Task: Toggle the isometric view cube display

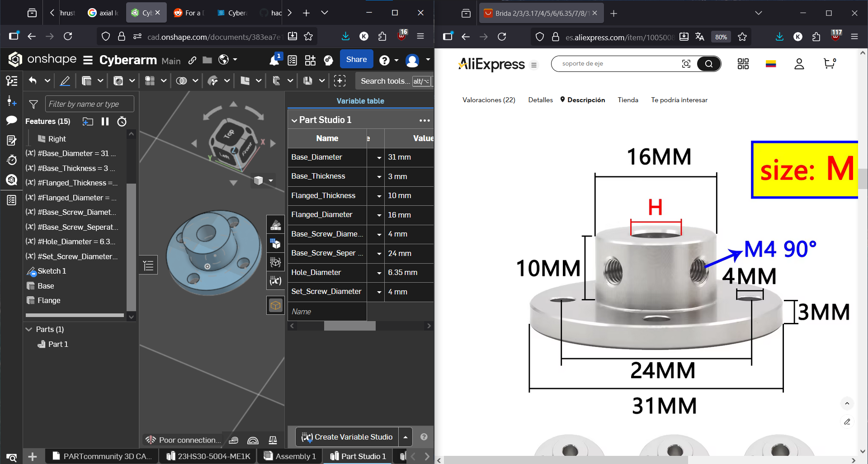Action: point(258,180)
